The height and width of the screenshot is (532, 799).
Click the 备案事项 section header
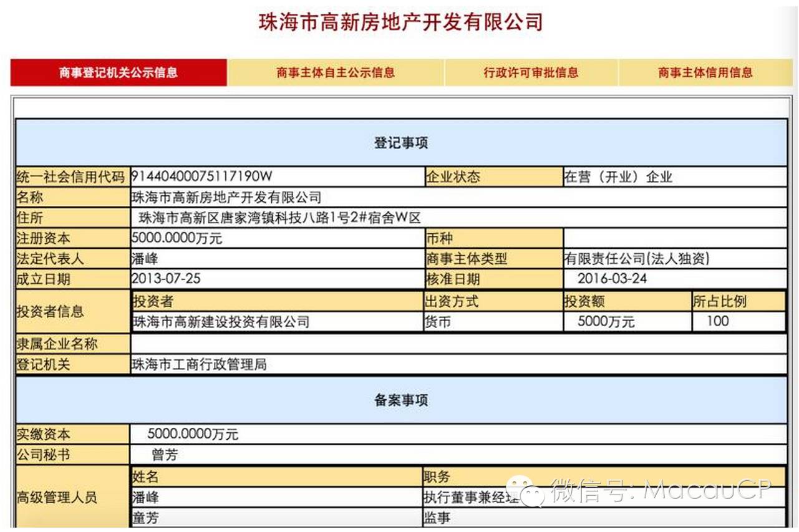pos(401,400)
